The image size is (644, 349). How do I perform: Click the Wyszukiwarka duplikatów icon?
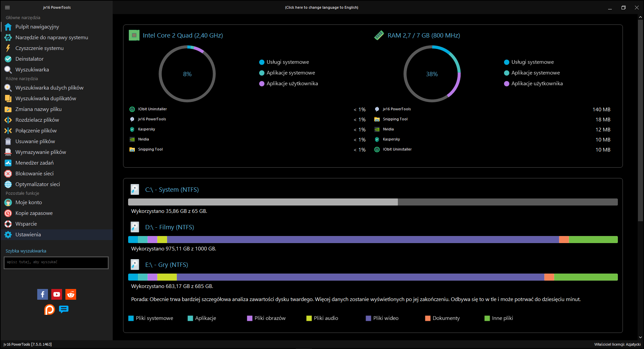click(x=8, y=99)
